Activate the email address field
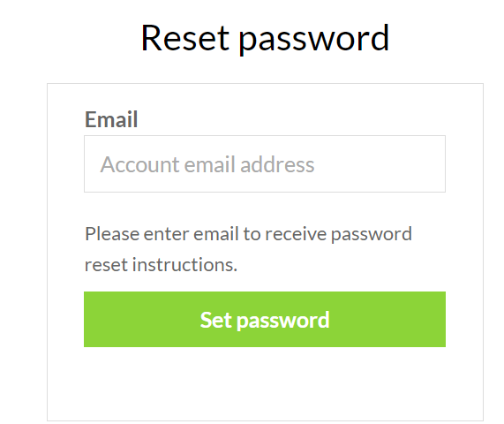The width and height of the screenshot is (504, 424). (x=265, y=163)
